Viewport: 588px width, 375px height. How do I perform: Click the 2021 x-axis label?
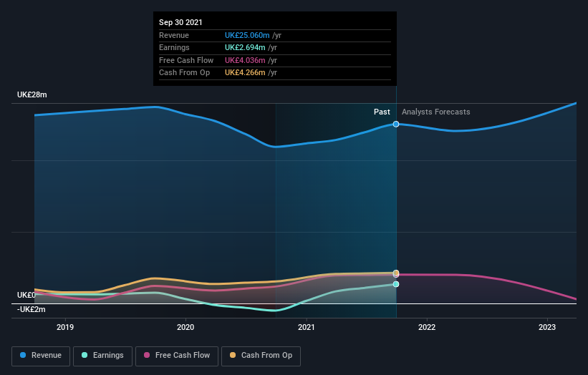point(307,327)
